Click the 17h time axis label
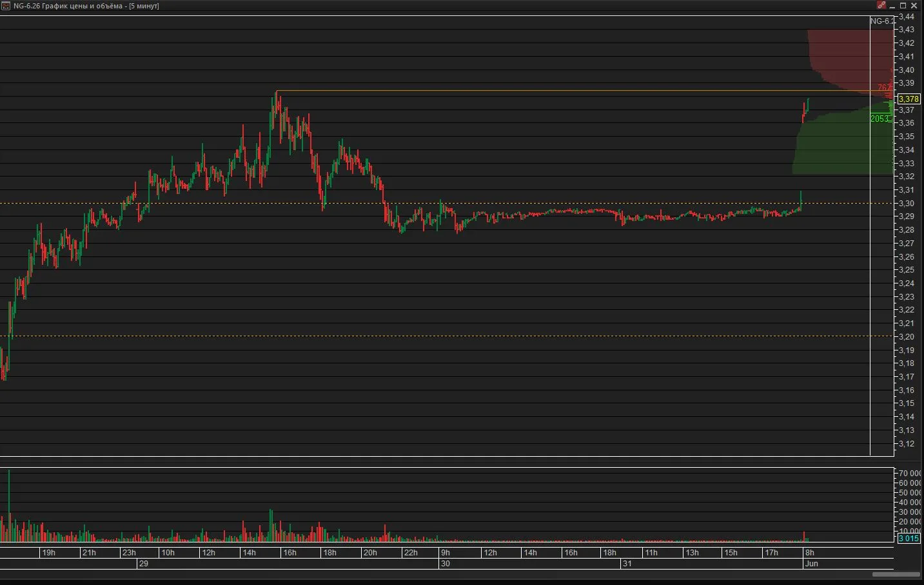The image size is (924, 585). click(x=771, y=553)
